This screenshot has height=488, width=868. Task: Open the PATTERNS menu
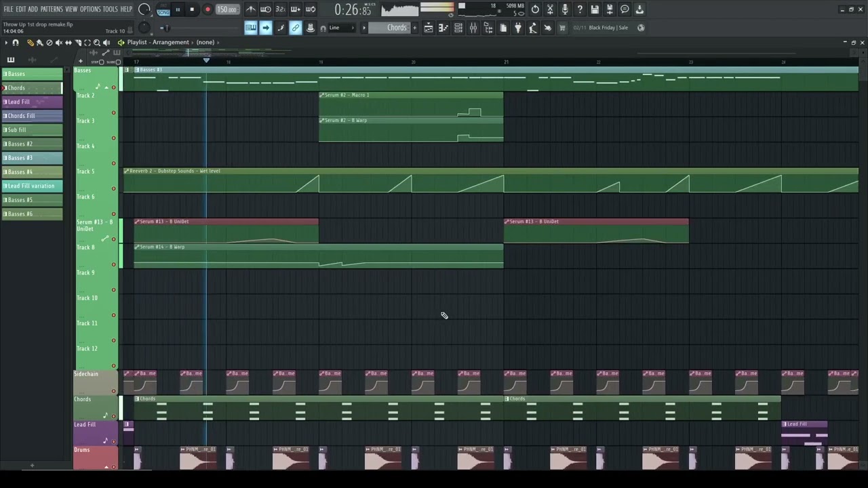[52, 9]
